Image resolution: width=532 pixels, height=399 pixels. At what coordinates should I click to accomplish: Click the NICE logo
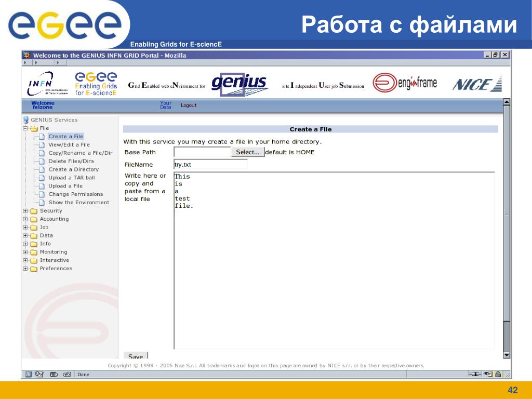[x=477, y=84]
